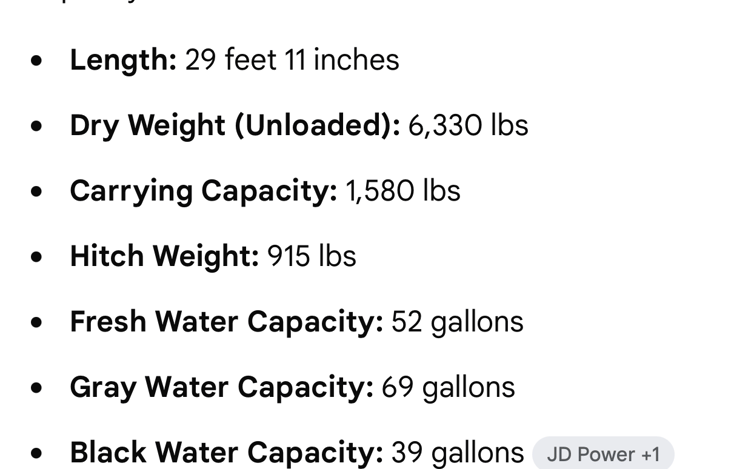The width and height of the screenshot is (731, 469).
Task: Click the 39 gallons value
Action: point(457,454)
